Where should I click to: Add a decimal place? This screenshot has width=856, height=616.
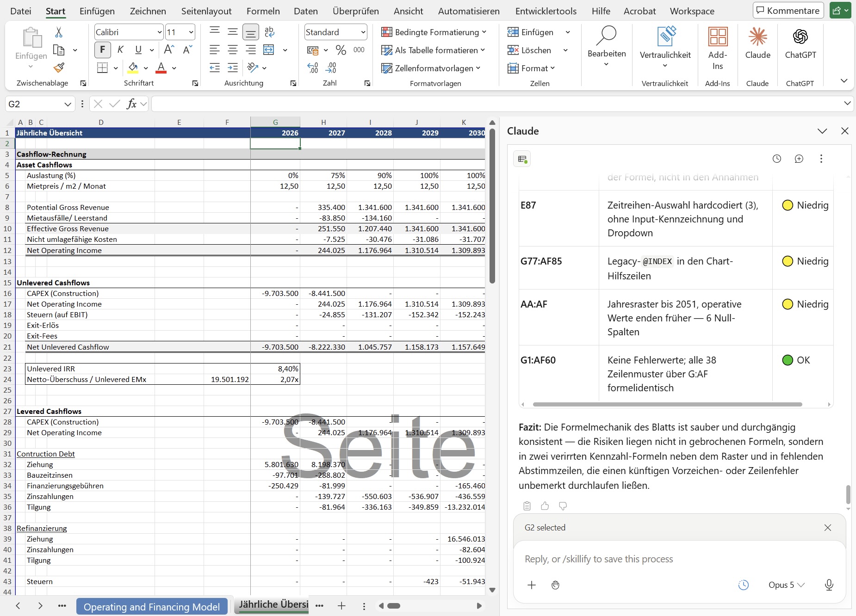(313, 68)
